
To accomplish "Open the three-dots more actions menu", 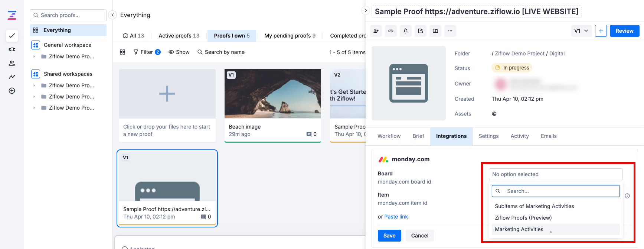I will coord(450,31).
